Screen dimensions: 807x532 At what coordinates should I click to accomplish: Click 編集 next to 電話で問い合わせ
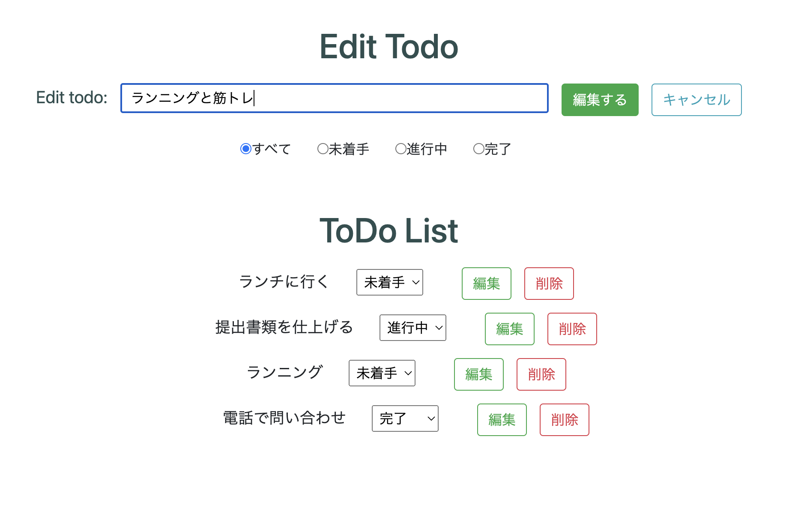tap(502, 420)
